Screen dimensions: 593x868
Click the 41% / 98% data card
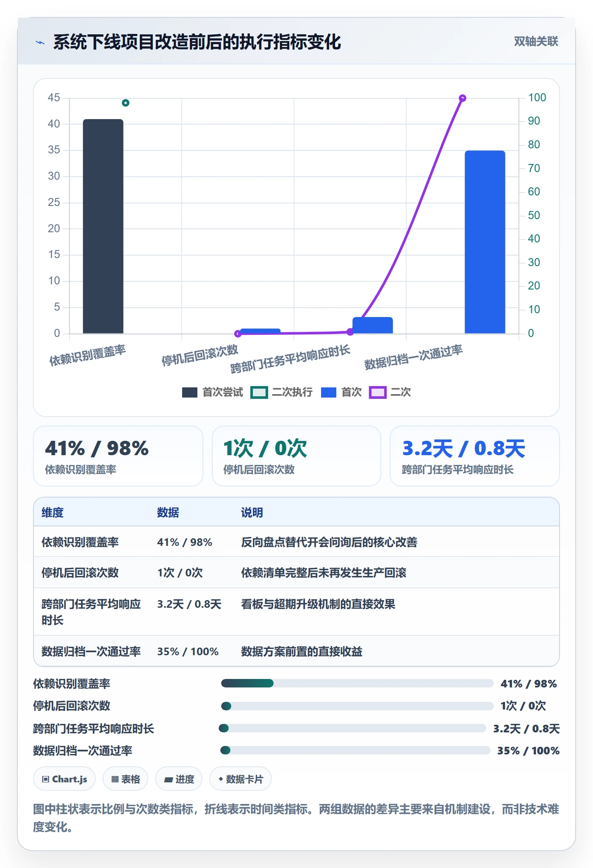[118, 456]
